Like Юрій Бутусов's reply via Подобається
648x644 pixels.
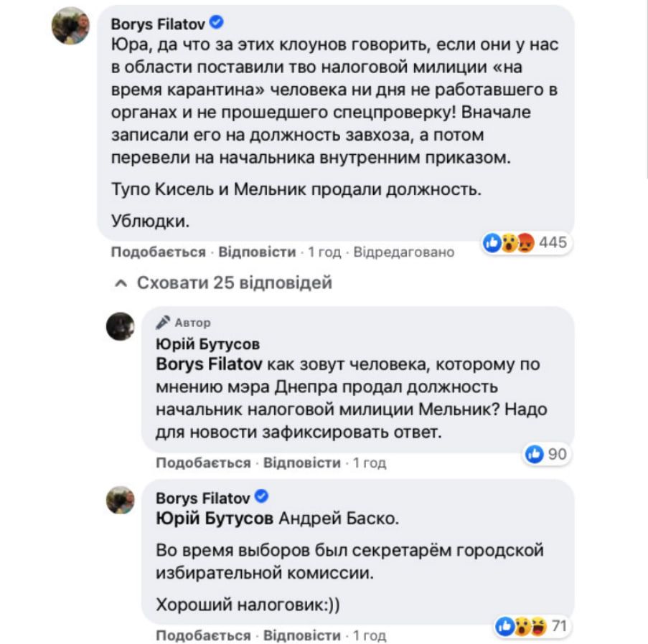point(203,463)
